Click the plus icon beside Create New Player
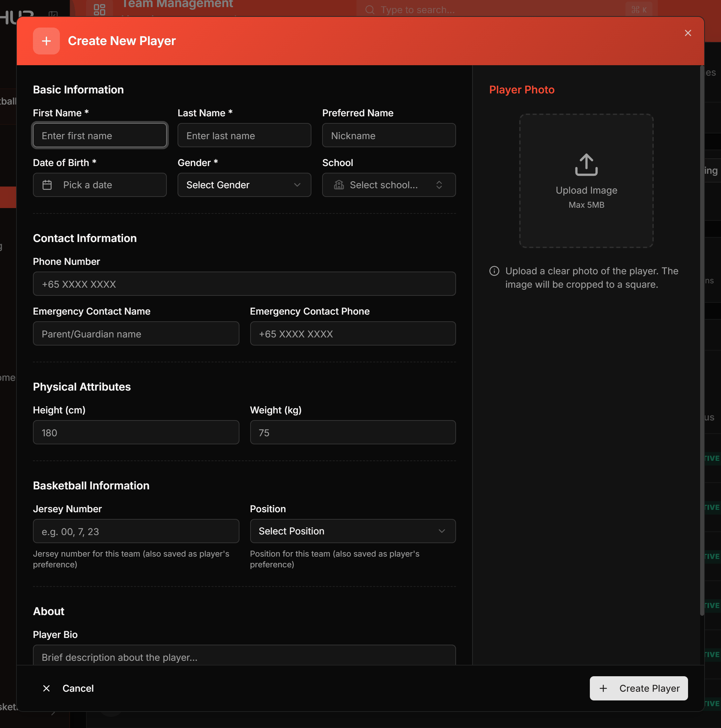This screenshot has width=721, height=728. click(x=46, y=41)
